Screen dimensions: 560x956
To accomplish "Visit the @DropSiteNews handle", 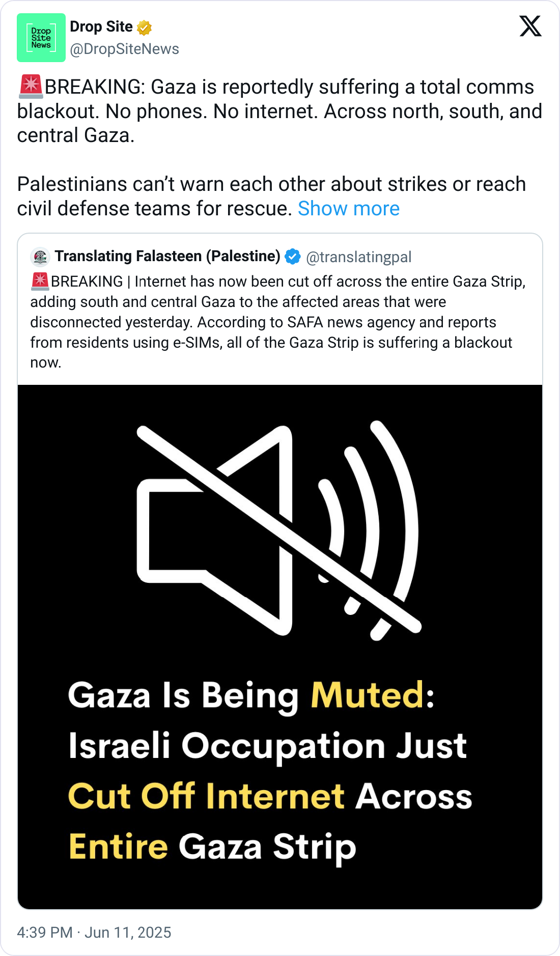I will pyautogui.click(x=124, y=49).
